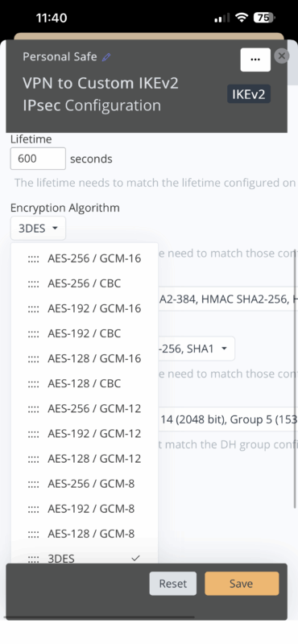Select the AES-128 / GCM-16 encryption option
This screenshot has width=298, height=644.
click(85, 358)
